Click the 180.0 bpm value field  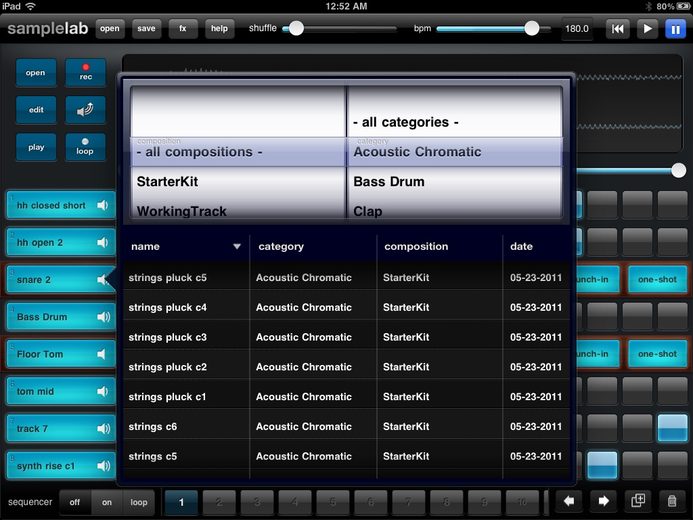point(577,29)
